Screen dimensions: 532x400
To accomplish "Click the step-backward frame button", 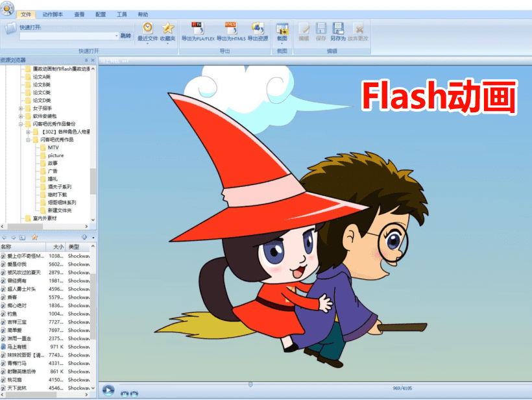I will click(x=125, y=394).
